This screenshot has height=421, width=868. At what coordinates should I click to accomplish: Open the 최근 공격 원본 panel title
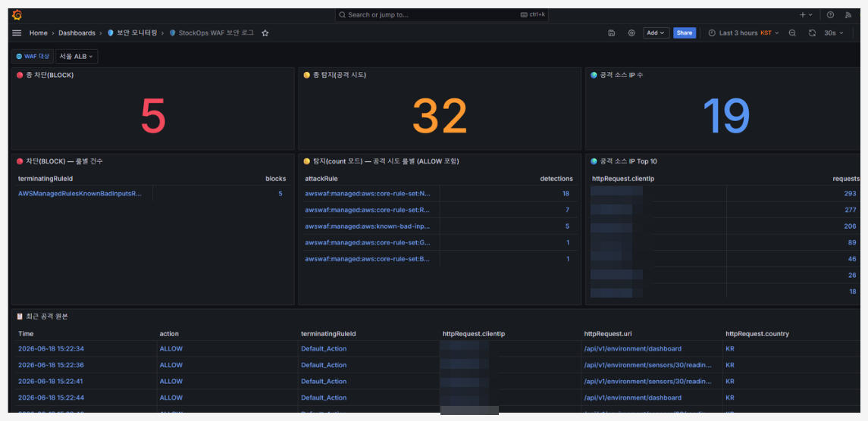pyautogui.click(x=46, y=317)
